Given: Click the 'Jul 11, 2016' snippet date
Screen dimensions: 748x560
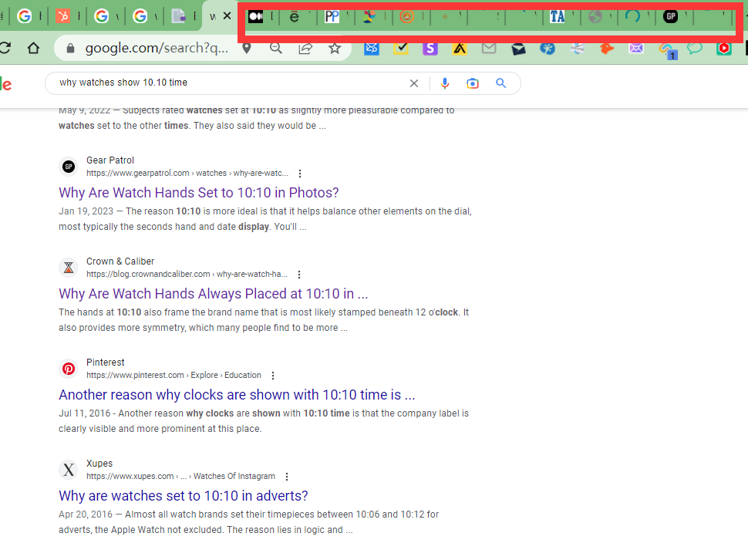Looking at the screenshot, I should coord(84,413).
